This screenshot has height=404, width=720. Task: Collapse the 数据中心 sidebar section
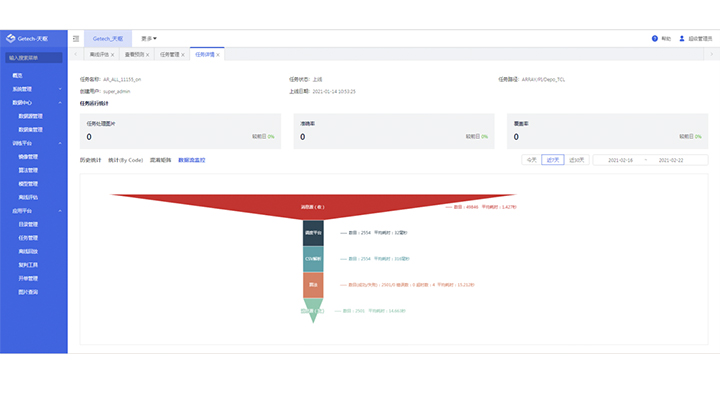(60, 102)
